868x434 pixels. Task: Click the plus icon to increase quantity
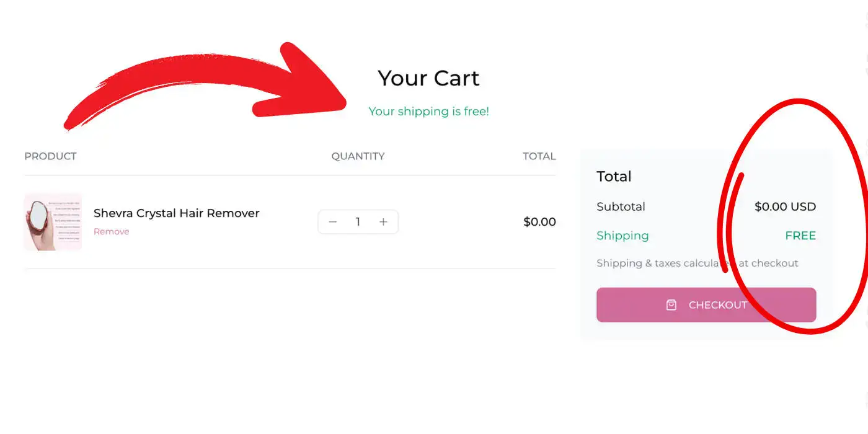[383, 222]
